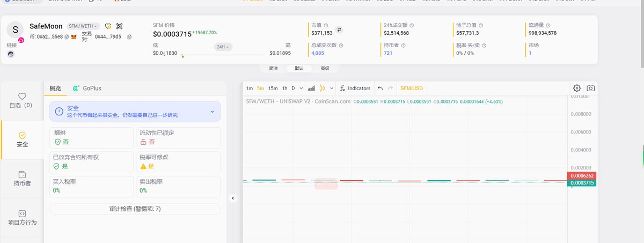This screenshot has width=644, height=243.
Task: Click the SafeMoon token avatar
Action: 15,30
